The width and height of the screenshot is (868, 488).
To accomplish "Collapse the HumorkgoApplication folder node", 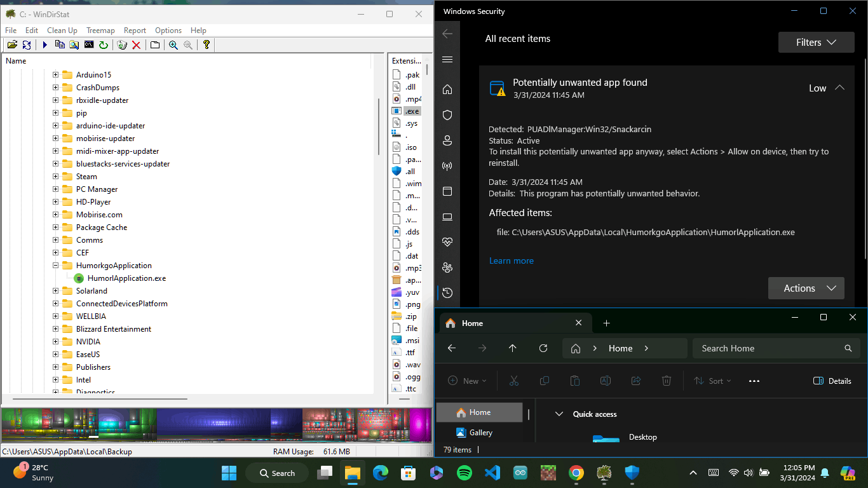I will coord(55,266).
